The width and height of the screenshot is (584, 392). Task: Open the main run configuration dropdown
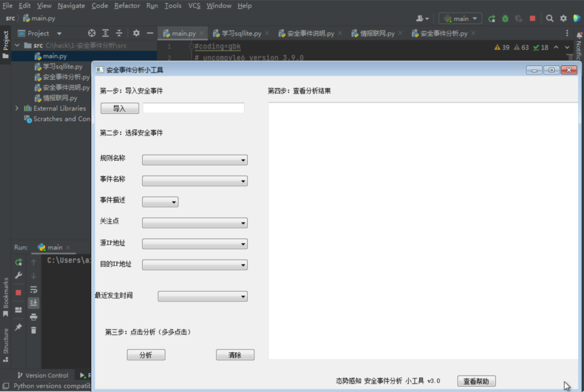click(x=460, y=18)
